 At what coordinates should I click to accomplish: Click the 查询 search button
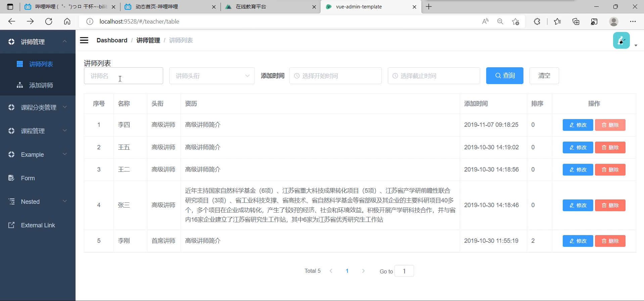tap(505, 76)
